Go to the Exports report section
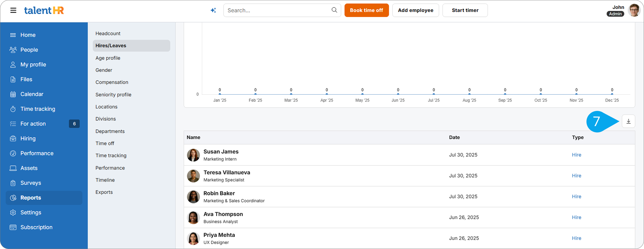 click(x=104, y=192)
